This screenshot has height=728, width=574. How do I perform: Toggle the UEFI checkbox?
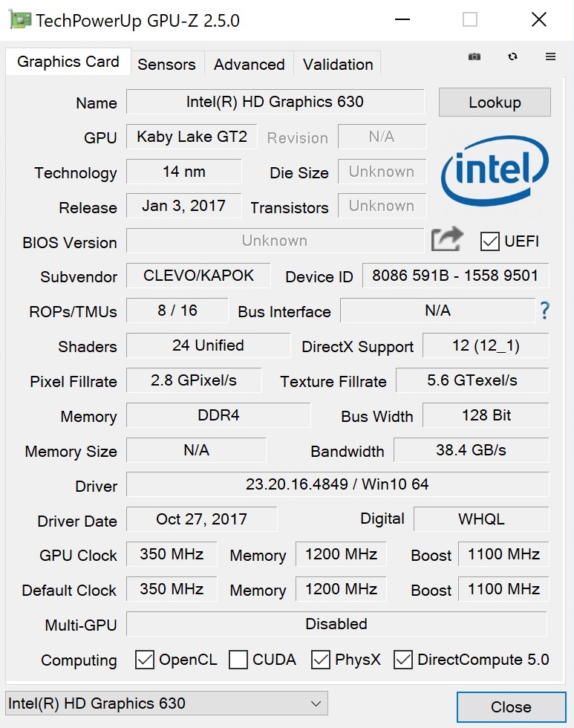pyautogui.click(x=490, y=241)
